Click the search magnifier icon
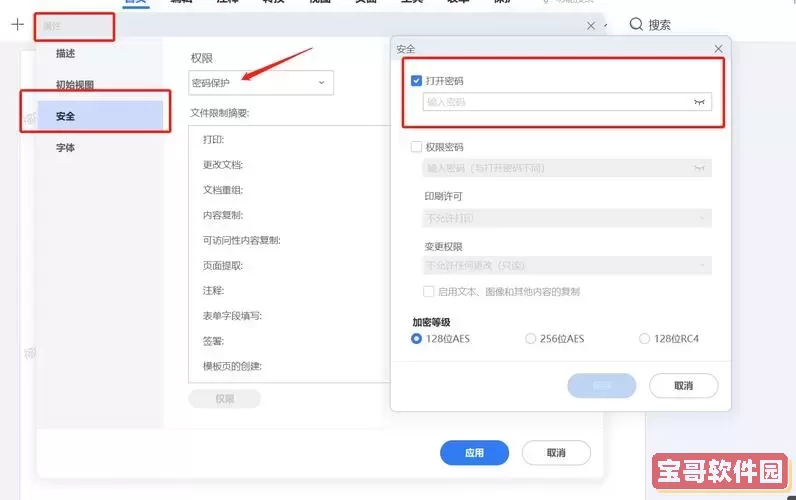The width and height of the screenshot is (796, 500). 636,25
